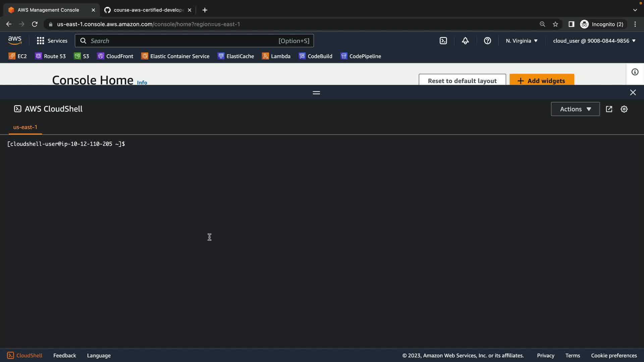Open the info panel icon on right
Screen dimensions: 644x362
pyautogui.click(x=635, y=72)
